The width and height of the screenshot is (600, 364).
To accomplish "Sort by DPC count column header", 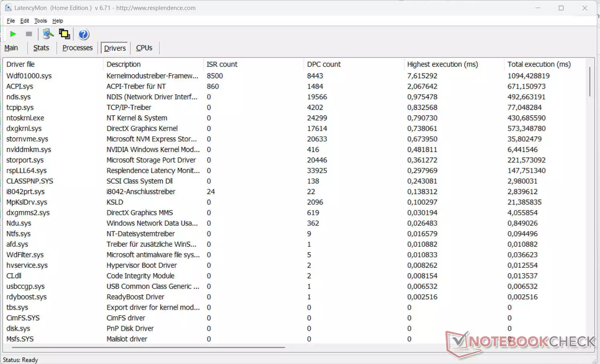I will click(354, 64).
